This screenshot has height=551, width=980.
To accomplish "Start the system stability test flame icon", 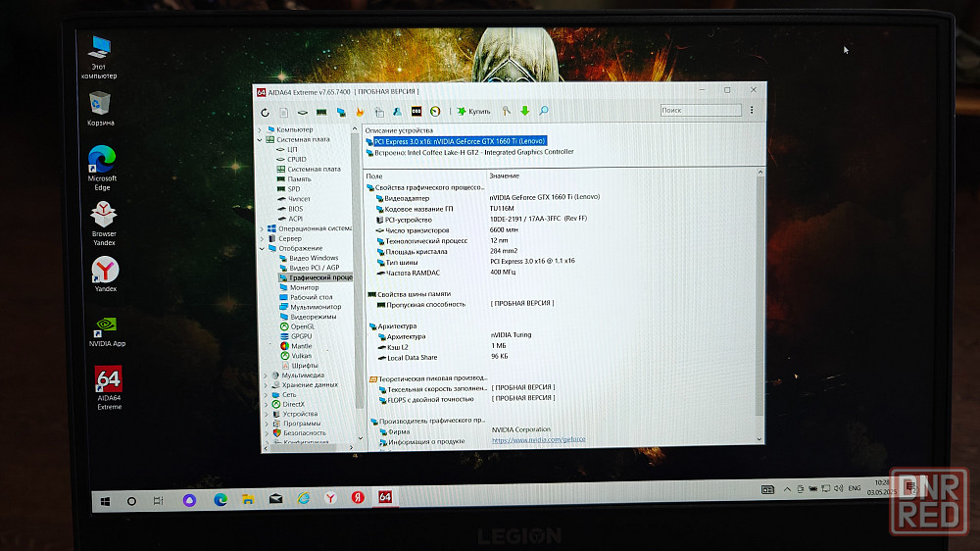I will [360, 112].
